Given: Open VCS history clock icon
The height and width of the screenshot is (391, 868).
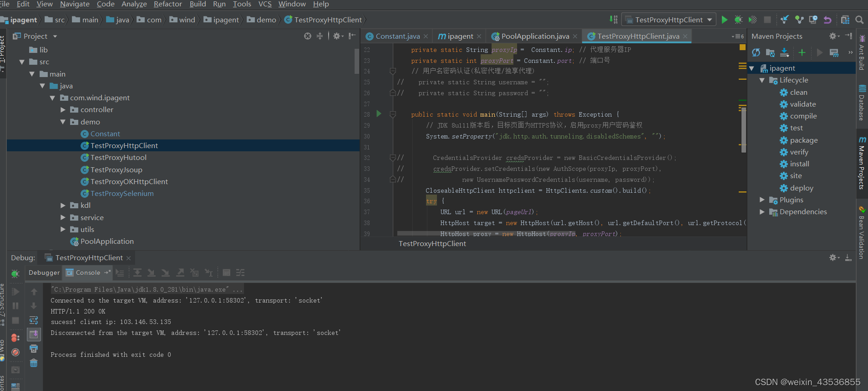Looking at the screenshot, I should [813, 20].
